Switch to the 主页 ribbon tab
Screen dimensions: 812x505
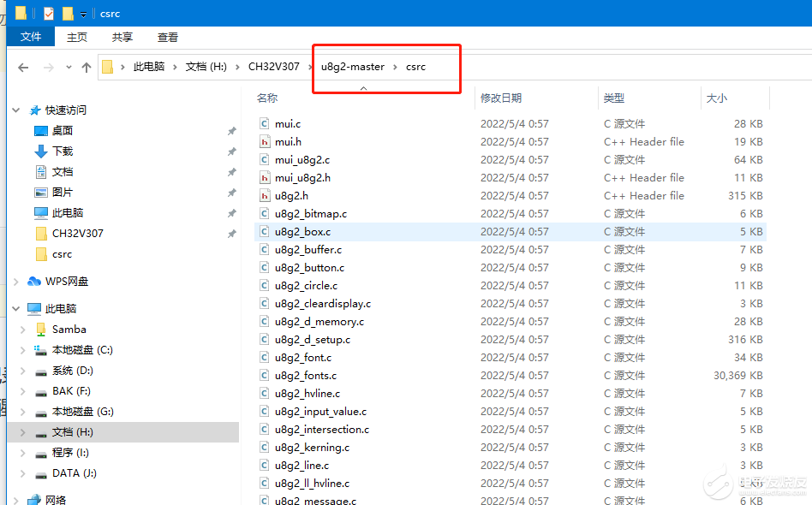tap(76, 37)
